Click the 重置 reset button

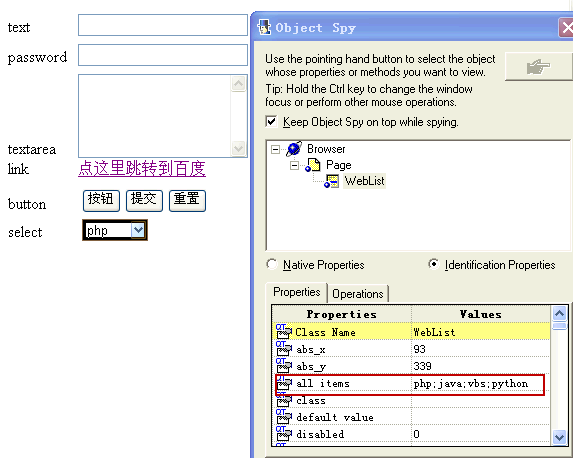coord(187,201)
